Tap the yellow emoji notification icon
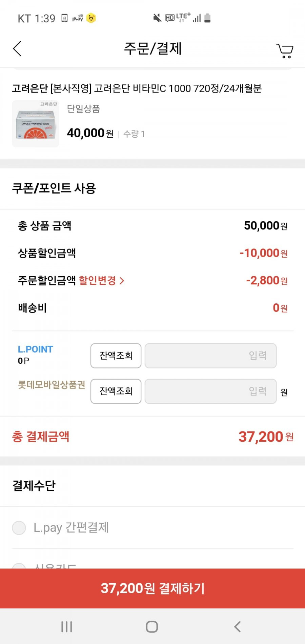305x644 pixels. point(91,18)
